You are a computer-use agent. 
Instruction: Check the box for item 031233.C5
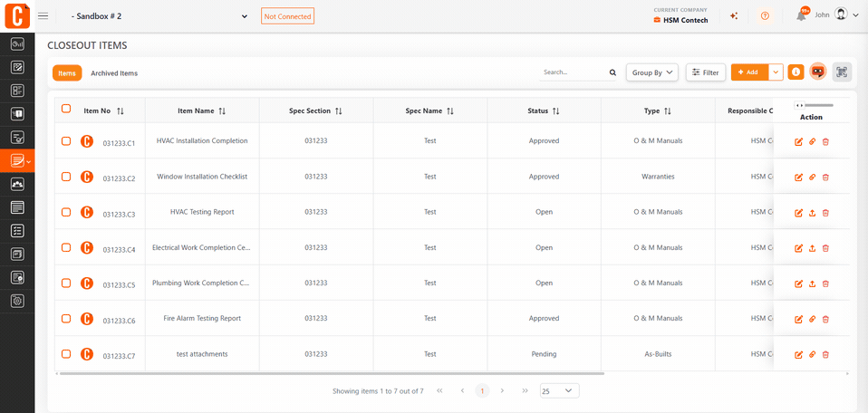[x=66, y=283]
